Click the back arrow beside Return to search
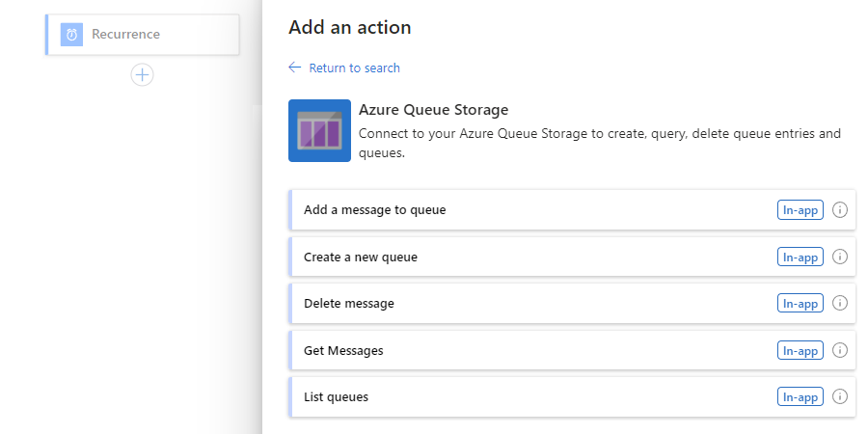The width and height of the screenshot is (868, 434). [295, 68]
